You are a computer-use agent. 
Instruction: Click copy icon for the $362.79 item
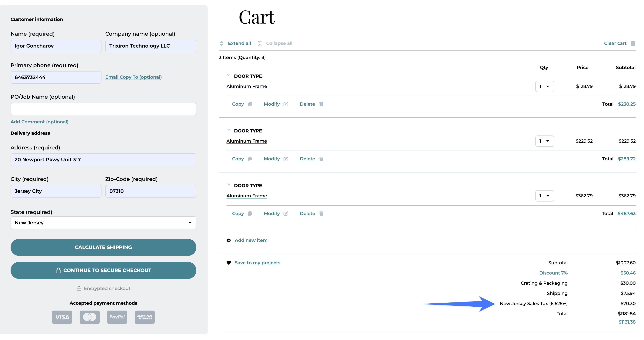pyautogui.click(x=250, y=214)
